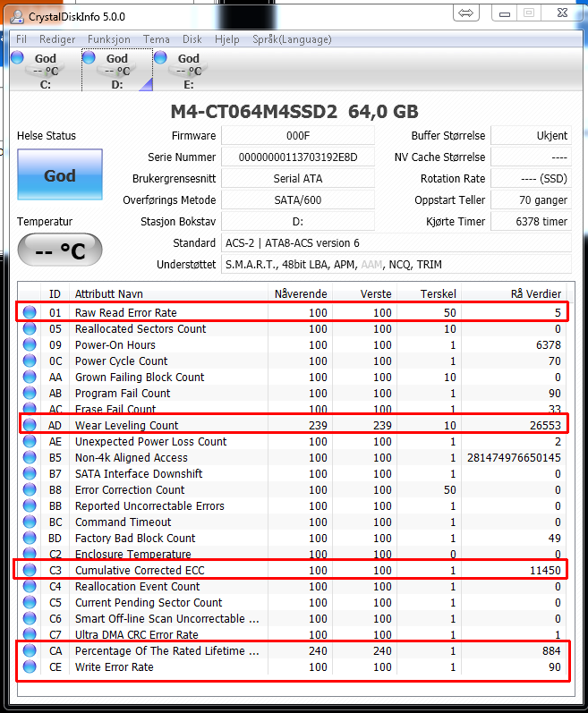
Task: Click the status orb for Power Cycle Count
Action: tap(30, 361)
